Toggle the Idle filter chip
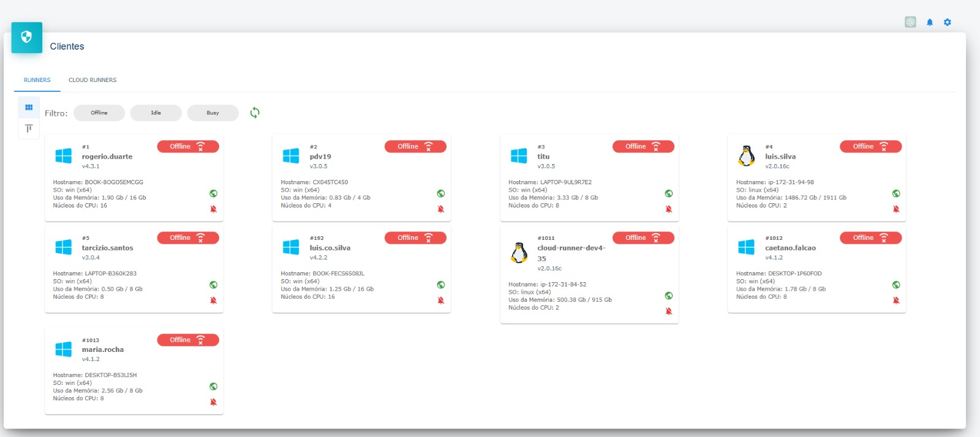The image size is (980, 437). coord(156,113)
